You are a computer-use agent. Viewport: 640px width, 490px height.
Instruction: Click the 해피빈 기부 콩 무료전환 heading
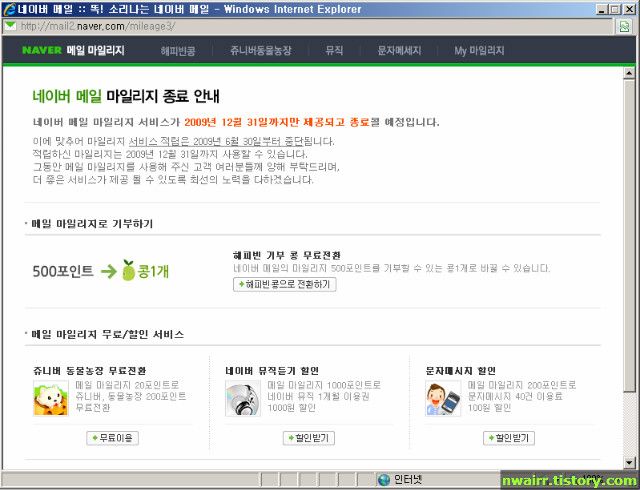287,256
